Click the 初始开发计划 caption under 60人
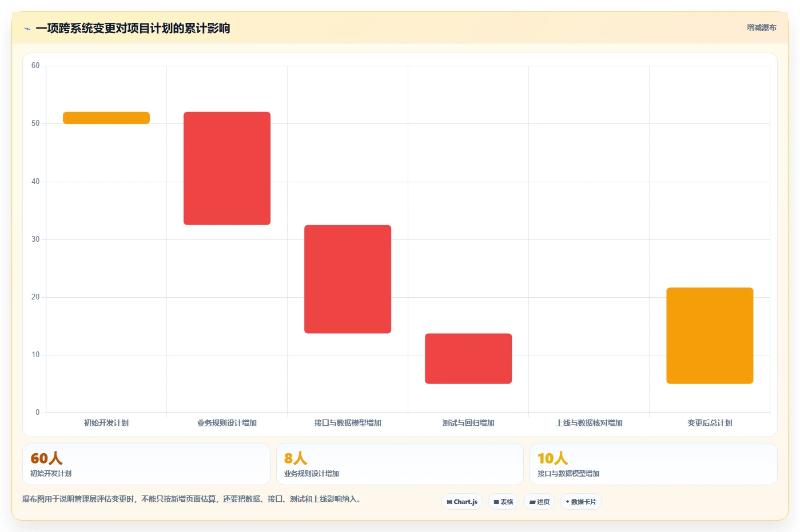Image resolution: width=800 pixels, height=532 pixels. click(x=51, y=474)
